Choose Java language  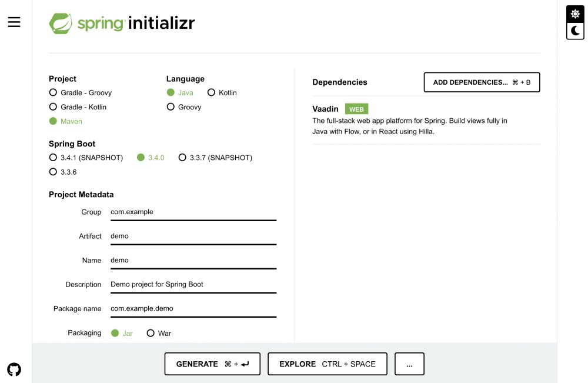click(x=180, y=92)
